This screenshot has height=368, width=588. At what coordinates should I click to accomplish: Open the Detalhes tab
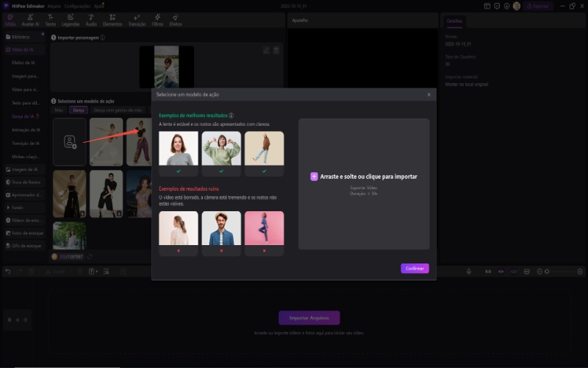coord(454,21)
